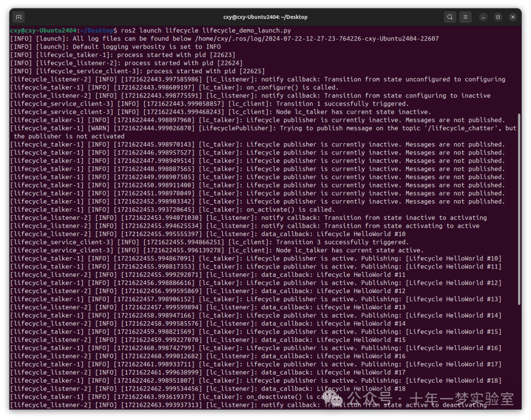This screenshot has width=531, height=420.
Task: Close the terminal window
Action: [x=513, y=17]
